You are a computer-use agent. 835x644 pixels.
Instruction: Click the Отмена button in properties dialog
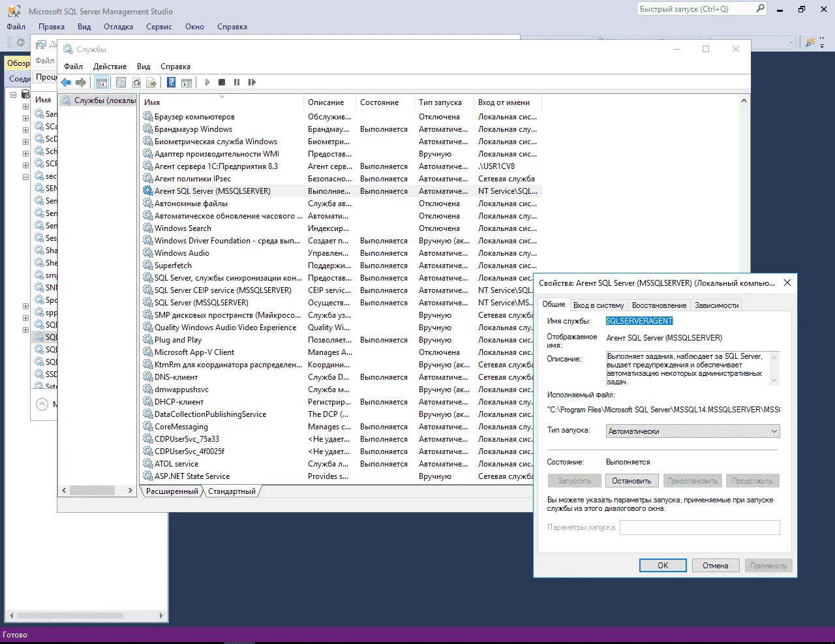(715, 566)
